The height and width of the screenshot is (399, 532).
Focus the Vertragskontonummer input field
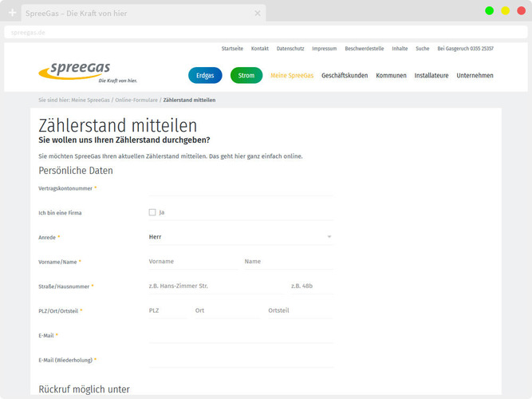(241, 188)
